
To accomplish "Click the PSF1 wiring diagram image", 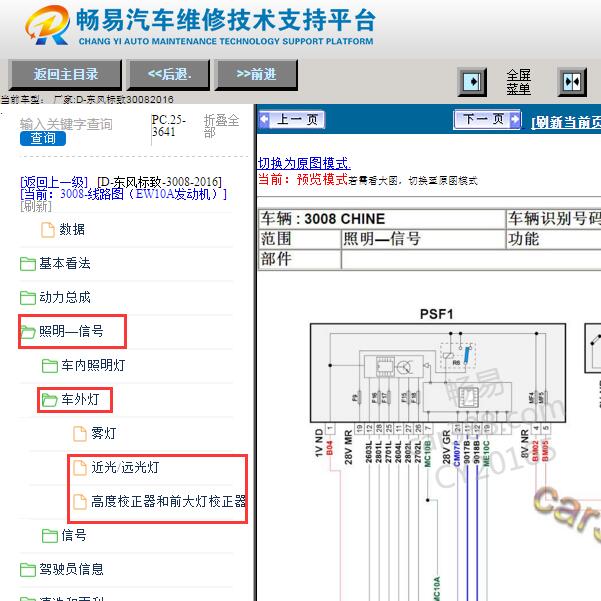I will coord(438,373).
